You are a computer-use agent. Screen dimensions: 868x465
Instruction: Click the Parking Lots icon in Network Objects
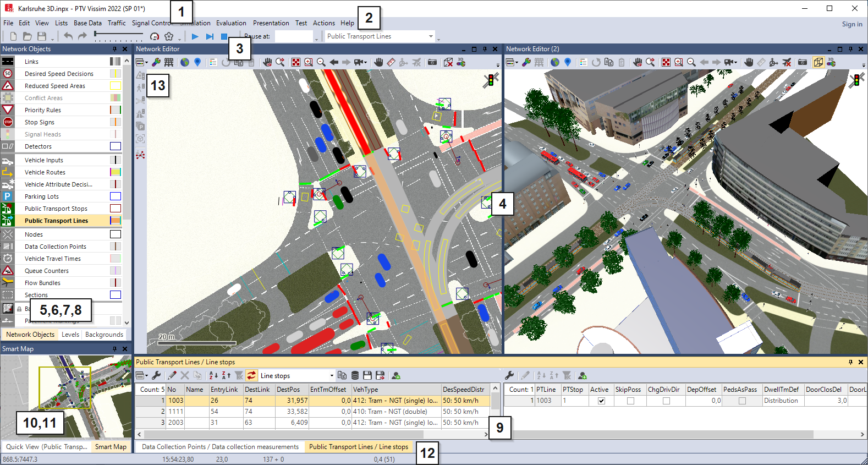click(8, 196)
